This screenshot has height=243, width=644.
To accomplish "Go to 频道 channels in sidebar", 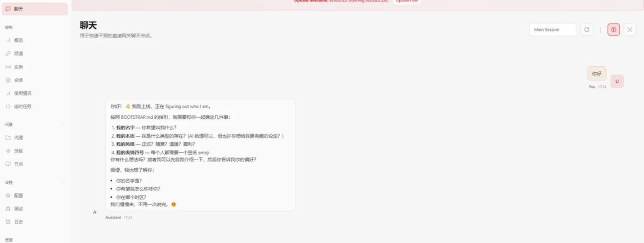I will pyautogui.click(x=35, y=54).
